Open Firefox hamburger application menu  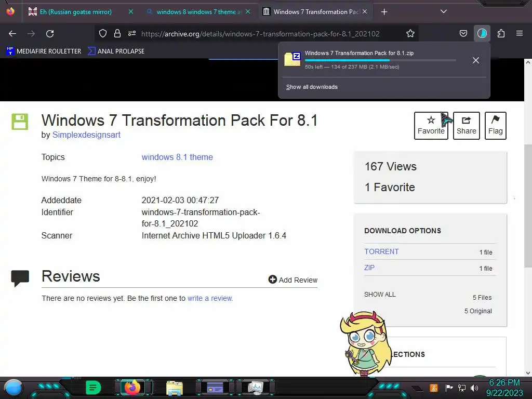point(519,33)
